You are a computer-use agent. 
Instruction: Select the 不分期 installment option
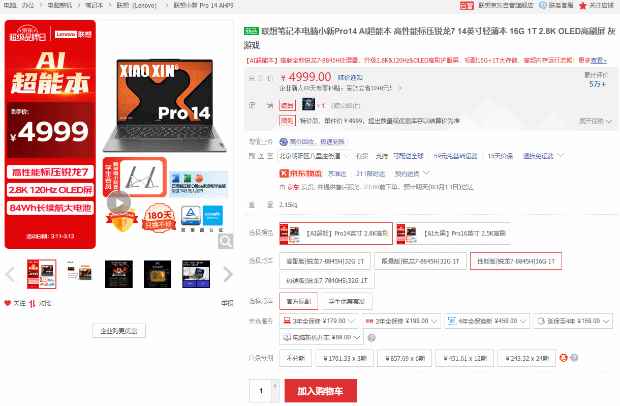pos(295,358)
